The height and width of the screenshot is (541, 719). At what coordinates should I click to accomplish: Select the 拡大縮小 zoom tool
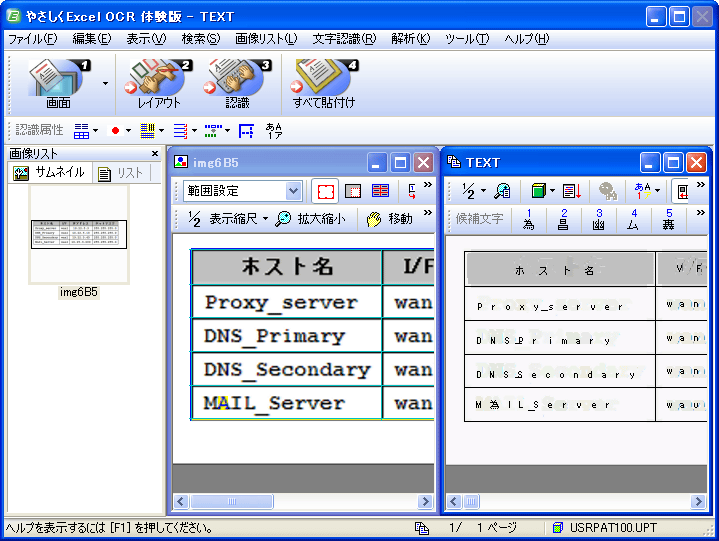310,219
